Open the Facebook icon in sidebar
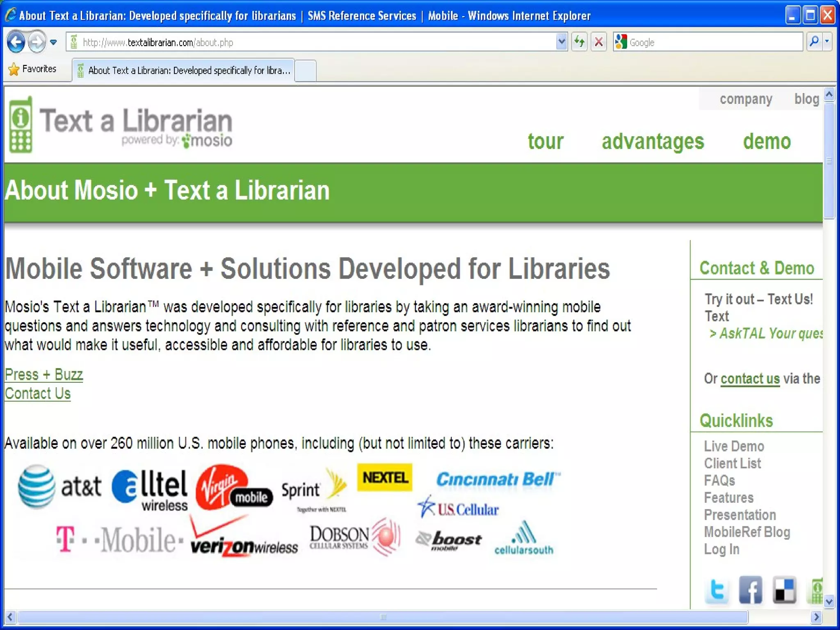Screen dimensions: 840x630 [x=750, y=590]
